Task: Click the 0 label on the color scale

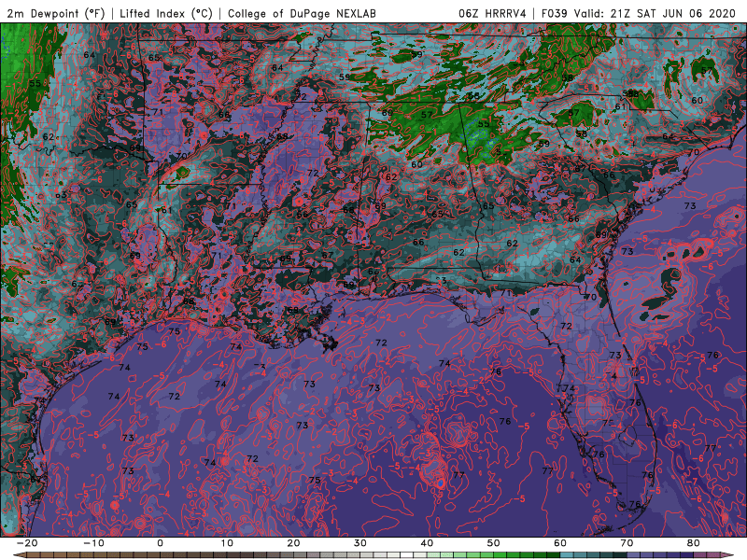Action: 160,543
